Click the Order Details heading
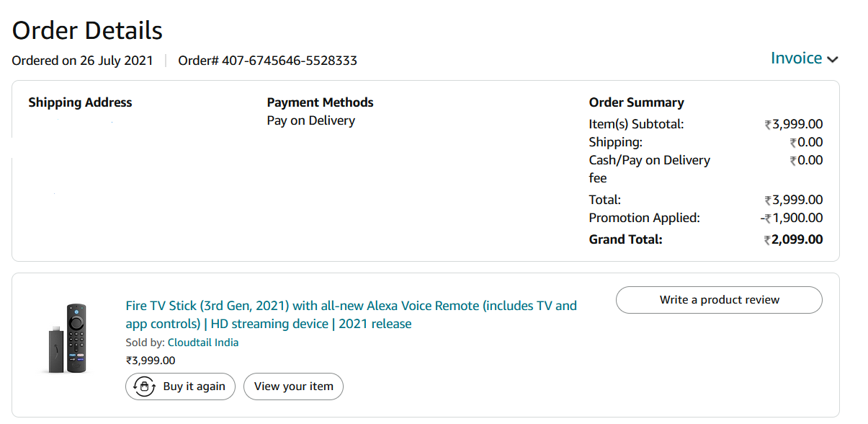 coord(87,30)
